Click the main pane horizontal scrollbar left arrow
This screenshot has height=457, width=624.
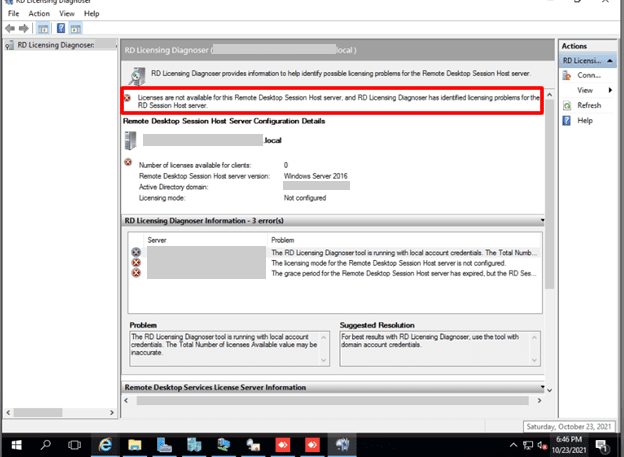click(x=126, y=400)
